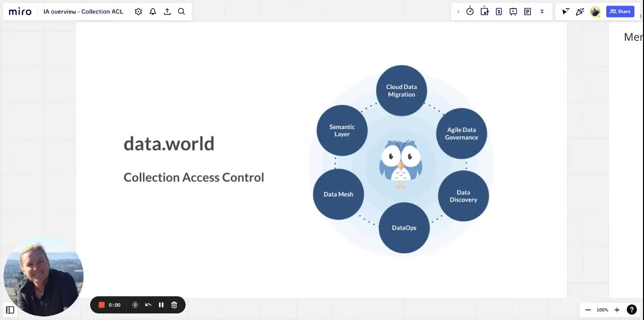Zoom out with minus button
The height and width of the screenshot is (320, 644).
coord(588,310)
